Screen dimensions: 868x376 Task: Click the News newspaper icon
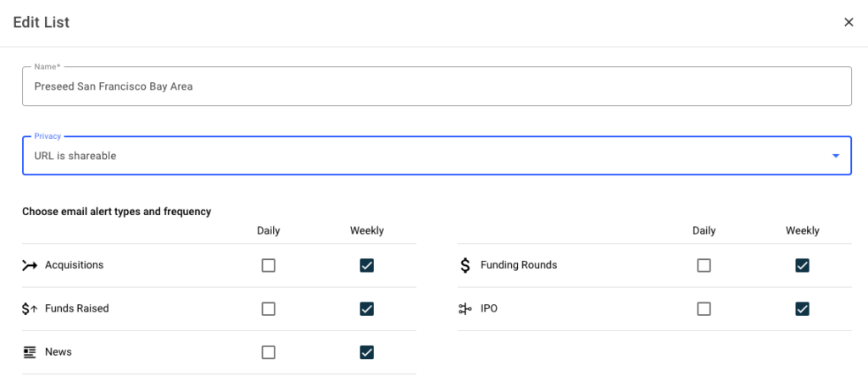[30, 352]
